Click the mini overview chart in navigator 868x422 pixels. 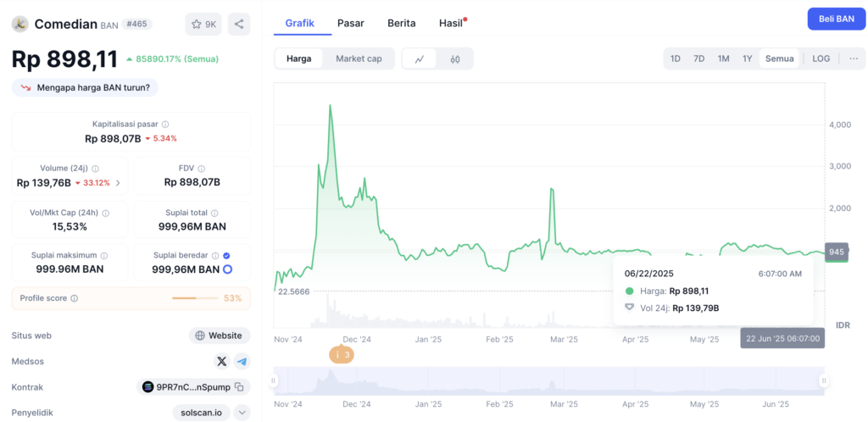coord(548,380)
